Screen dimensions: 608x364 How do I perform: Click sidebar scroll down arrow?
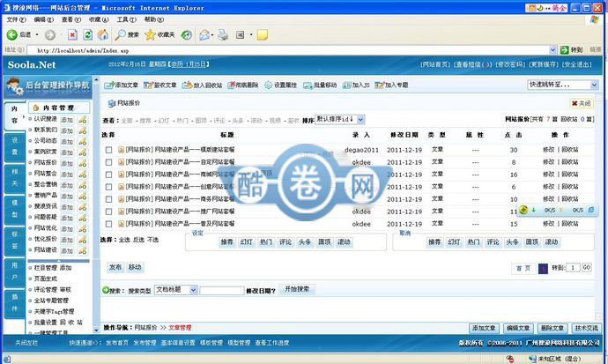coord(96,331)
